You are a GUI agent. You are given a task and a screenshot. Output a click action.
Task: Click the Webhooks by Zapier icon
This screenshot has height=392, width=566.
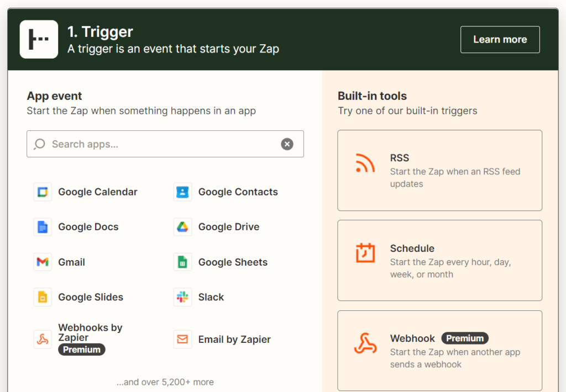[x=43, y=340]
